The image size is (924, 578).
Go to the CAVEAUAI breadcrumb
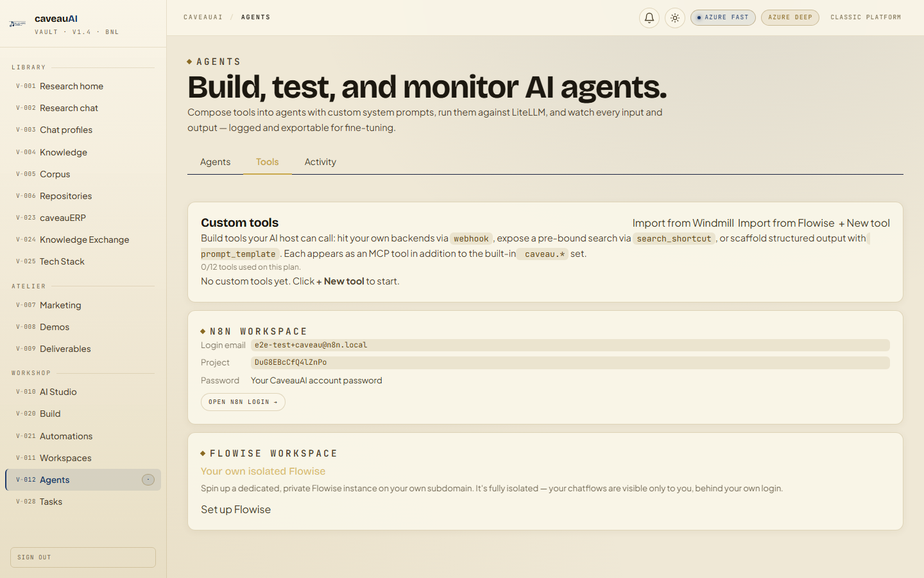click(203, 17)
